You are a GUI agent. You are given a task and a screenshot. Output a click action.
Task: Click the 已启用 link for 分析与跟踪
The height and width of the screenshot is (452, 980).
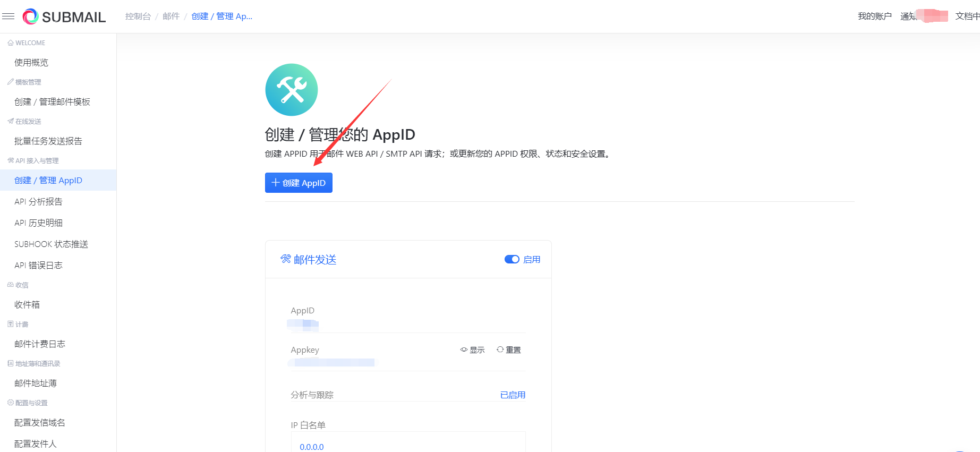[513, 395]
